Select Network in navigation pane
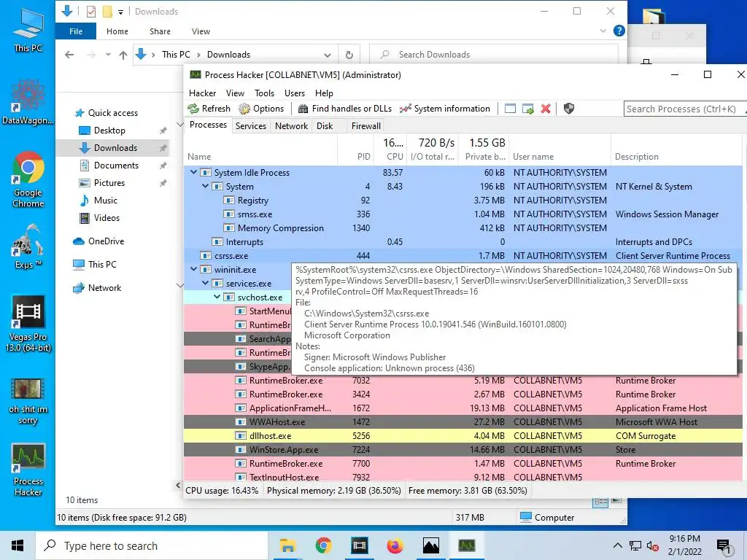The height and width of the screenshot is (560, 747). 104,287
